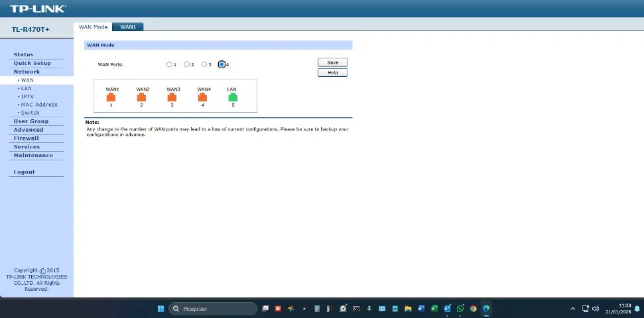Click the Logout link
The width and height of the screenshot is (644, 318).
tap(25, 172)
